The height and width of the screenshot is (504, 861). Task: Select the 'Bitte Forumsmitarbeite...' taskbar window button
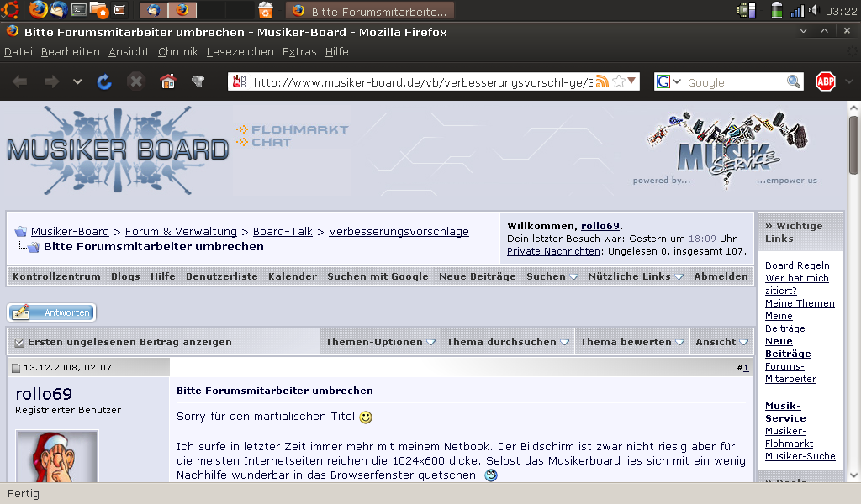point(370,11)
